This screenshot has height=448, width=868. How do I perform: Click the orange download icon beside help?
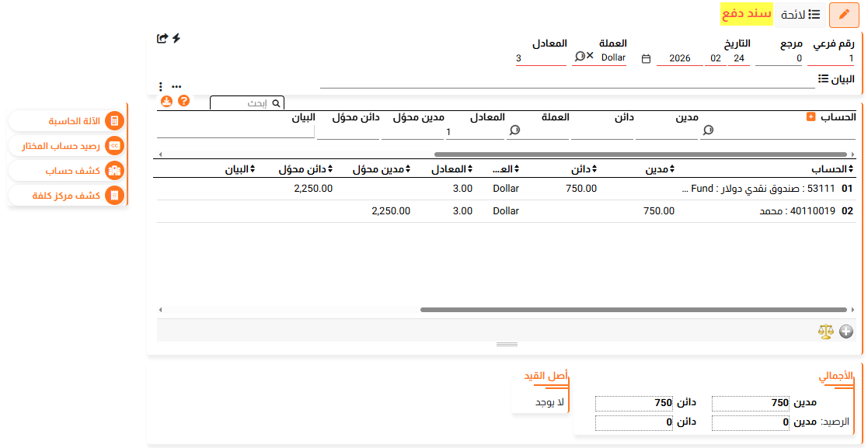(x=167, y=101)
